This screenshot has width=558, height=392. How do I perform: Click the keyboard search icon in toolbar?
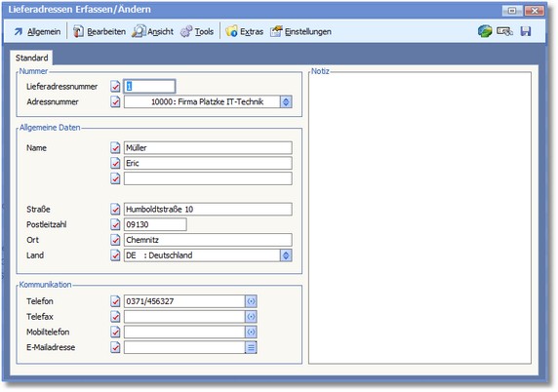click(504, 31)
